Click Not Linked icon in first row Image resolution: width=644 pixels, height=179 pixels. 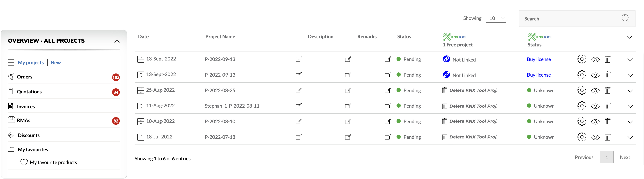446,59
